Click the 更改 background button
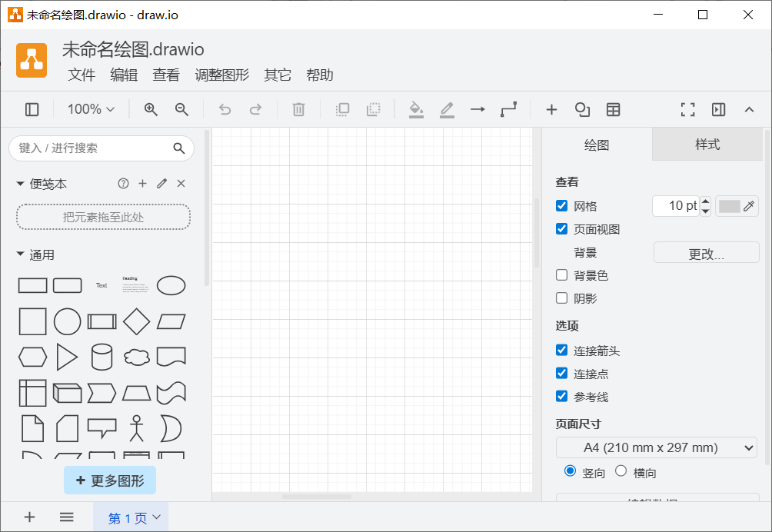772x532 pixels. [706, 251]
